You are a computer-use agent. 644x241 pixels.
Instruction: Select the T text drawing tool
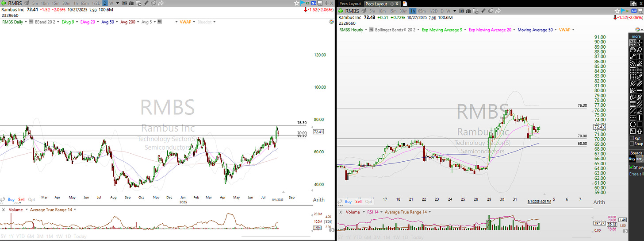click(x=640, y=56)
